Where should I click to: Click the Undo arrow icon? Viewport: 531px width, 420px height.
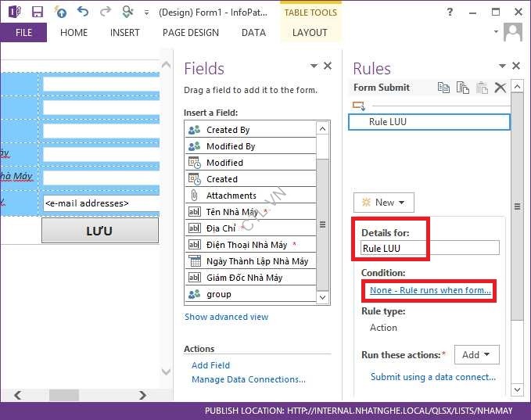pyautogui.click(x=83, y=12)
